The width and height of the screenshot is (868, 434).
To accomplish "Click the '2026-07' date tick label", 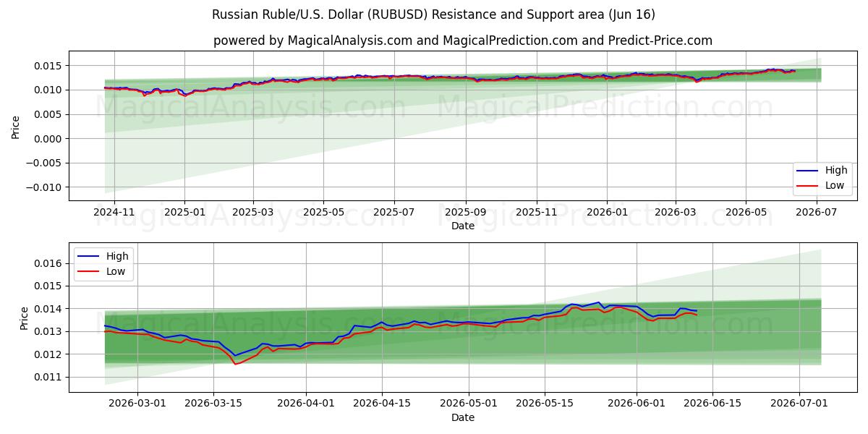I will 817,212.
